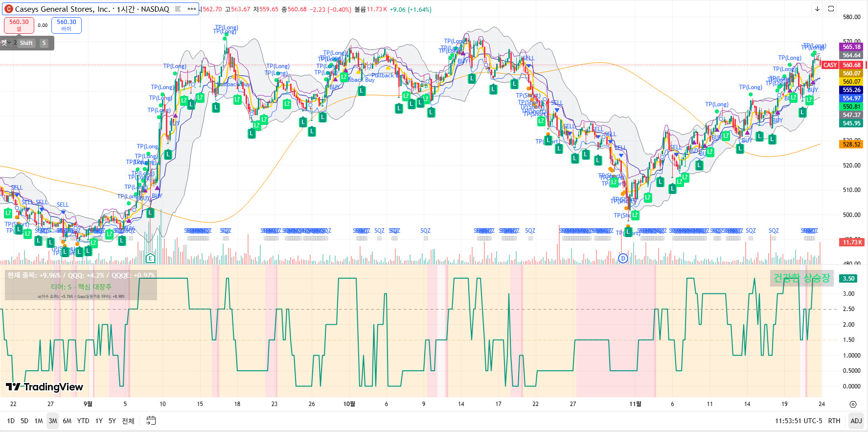Select the 1Y time range
This screenshot has height=432, width=868.
click(x=99, y=421)
